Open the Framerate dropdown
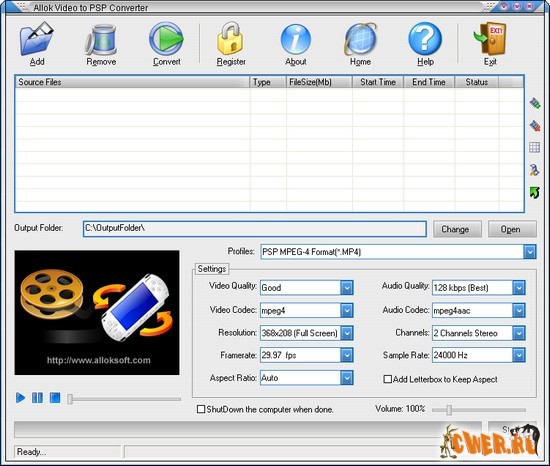The height and width of the screenshot is (466, 550). 347,355
